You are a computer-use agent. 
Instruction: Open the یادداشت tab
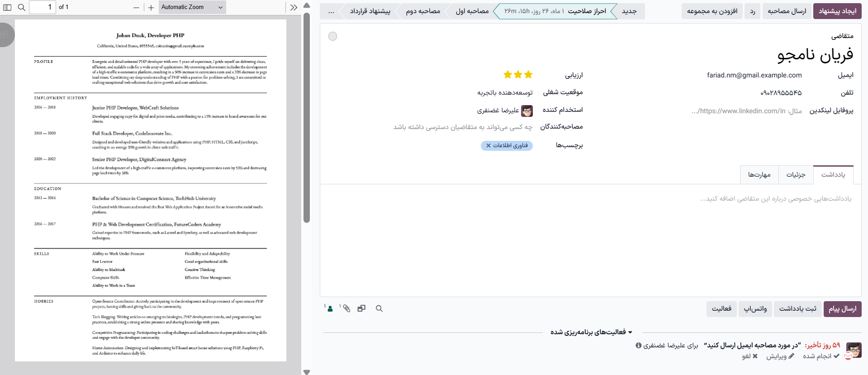pos(833,175)
